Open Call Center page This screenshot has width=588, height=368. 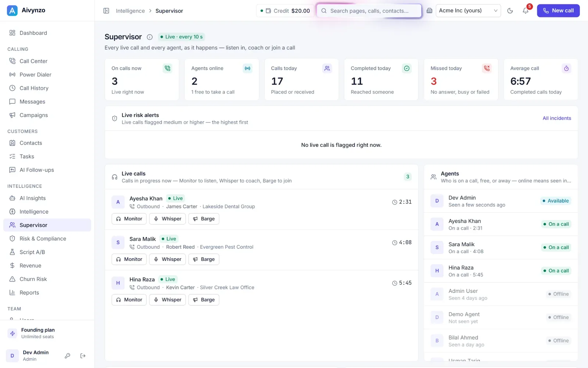click(47, 61)
